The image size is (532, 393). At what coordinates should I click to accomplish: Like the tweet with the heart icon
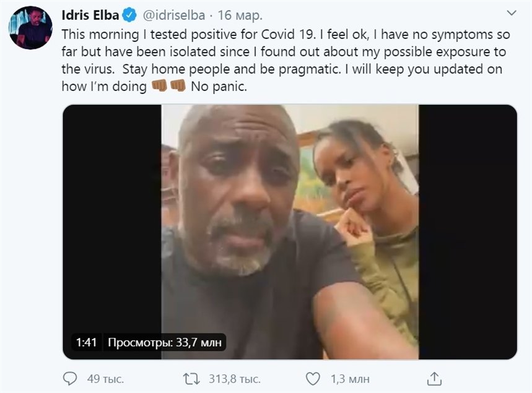pyautogui.click(x=314, y=378)
